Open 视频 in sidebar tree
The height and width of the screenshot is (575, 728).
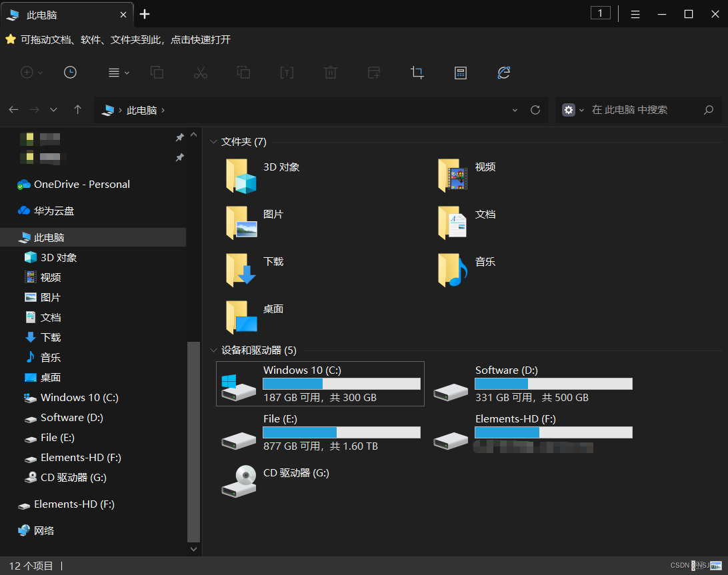click(x=43, y=277)
